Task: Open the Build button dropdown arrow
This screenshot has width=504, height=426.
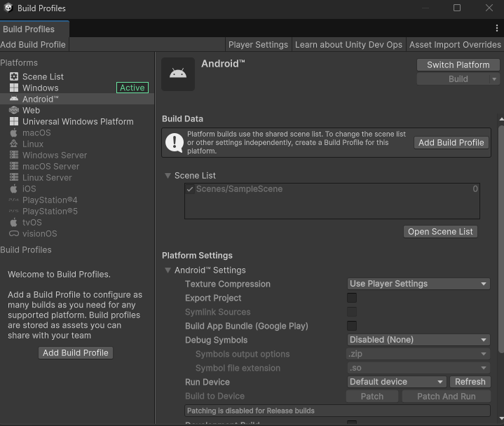Action: tap(494, 79)
